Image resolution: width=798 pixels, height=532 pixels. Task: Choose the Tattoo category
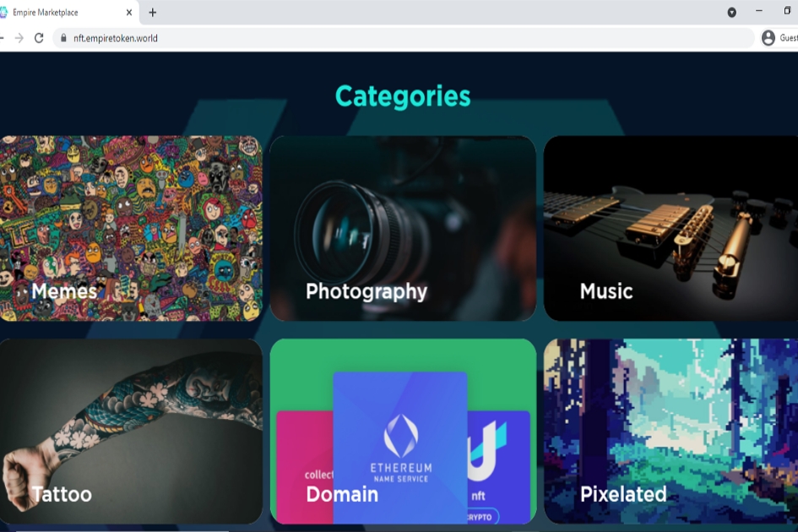pyautogui.click(x=130, y=431)
